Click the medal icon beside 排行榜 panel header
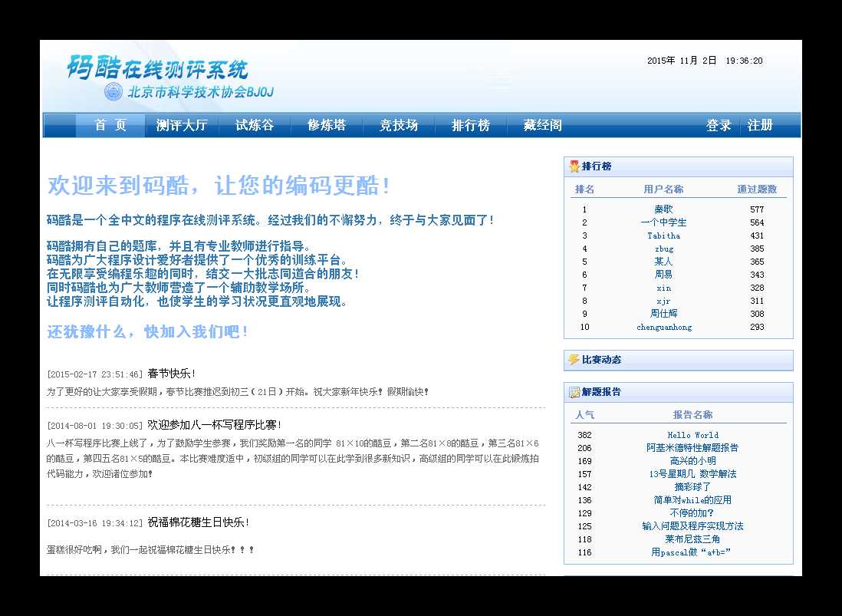Viewport: 842px width, 616px height. [574, 166]
